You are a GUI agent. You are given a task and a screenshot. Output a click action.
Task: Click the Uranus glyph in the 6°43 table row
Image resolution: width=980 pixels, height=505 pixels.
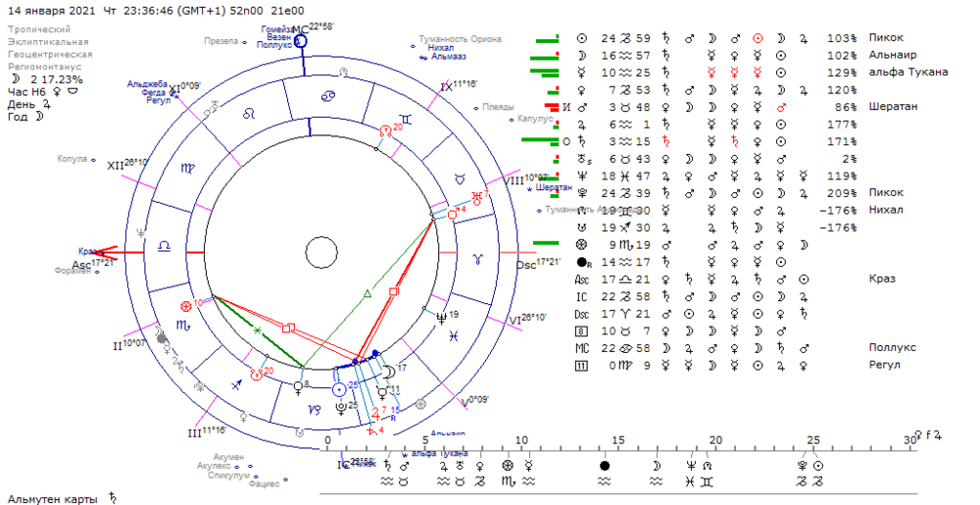tap(581, 159)
